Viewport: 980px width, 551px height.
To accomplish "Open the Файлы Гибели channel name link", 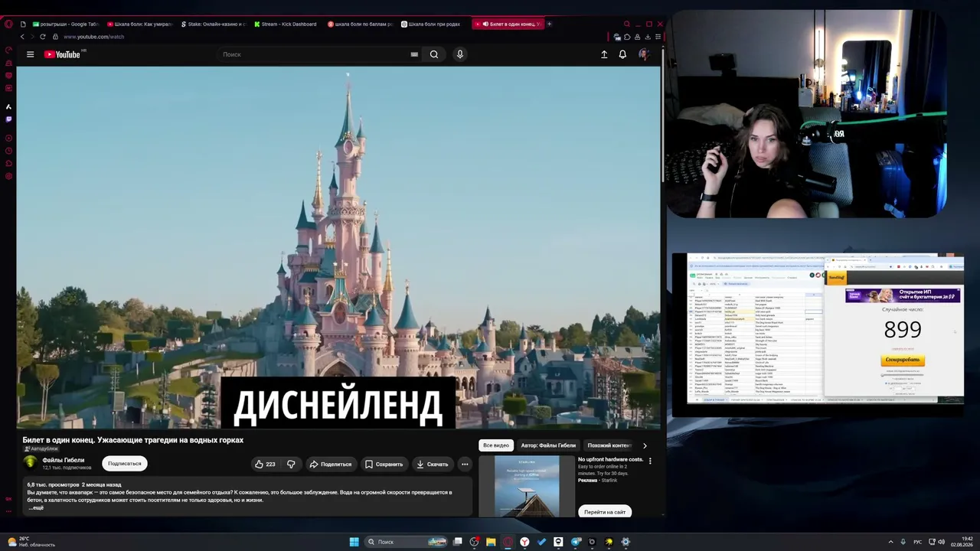I will 64,460.
